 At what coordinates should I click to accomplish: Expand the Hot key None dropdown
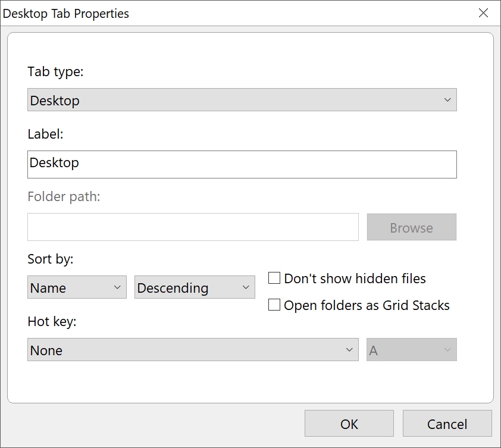[x=193, y=350]
